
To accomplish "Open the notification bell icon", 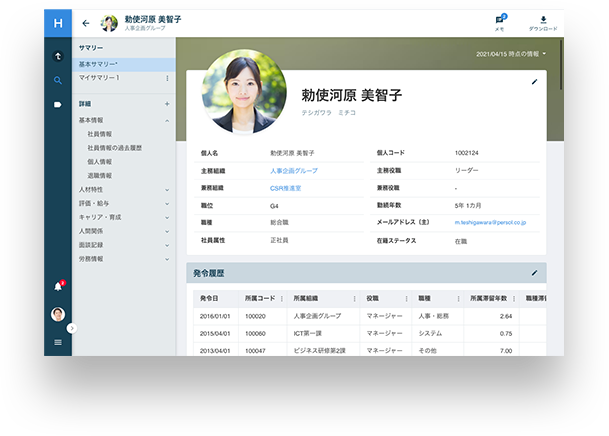I will click(x=58, y=287).
